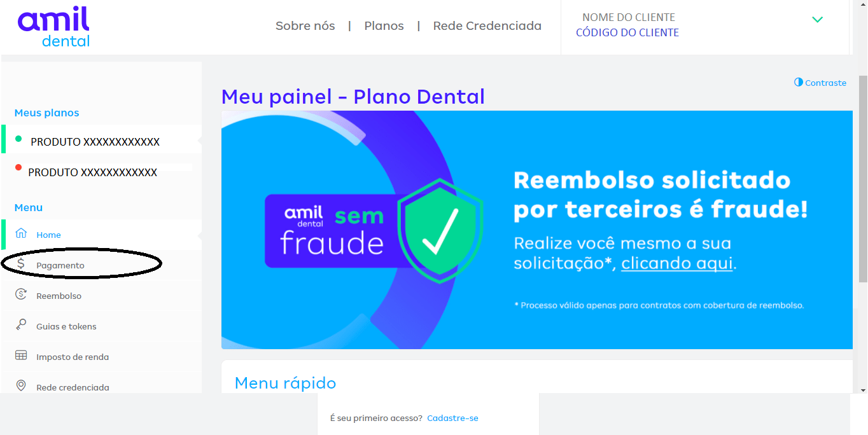Go to the Planos menu item
Image resolution: width=868 pixels, height=435 pixels.
coord(384,26)
